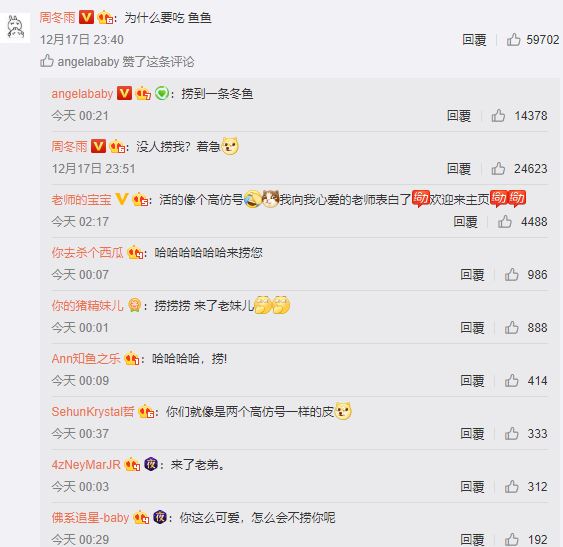Visit 佛系追星-baby's profile link
The width and height of the screenshot is (563, 547).
coord(90,518)
